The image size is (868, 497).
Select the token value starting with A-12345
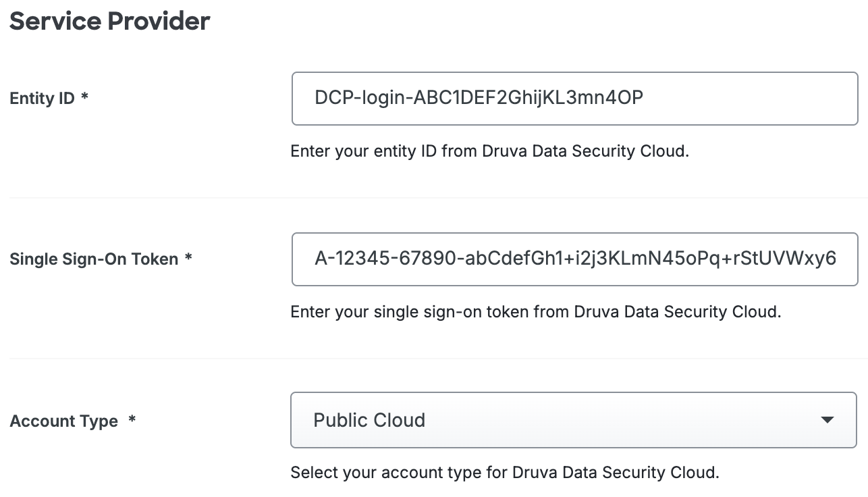click(574, 259)
